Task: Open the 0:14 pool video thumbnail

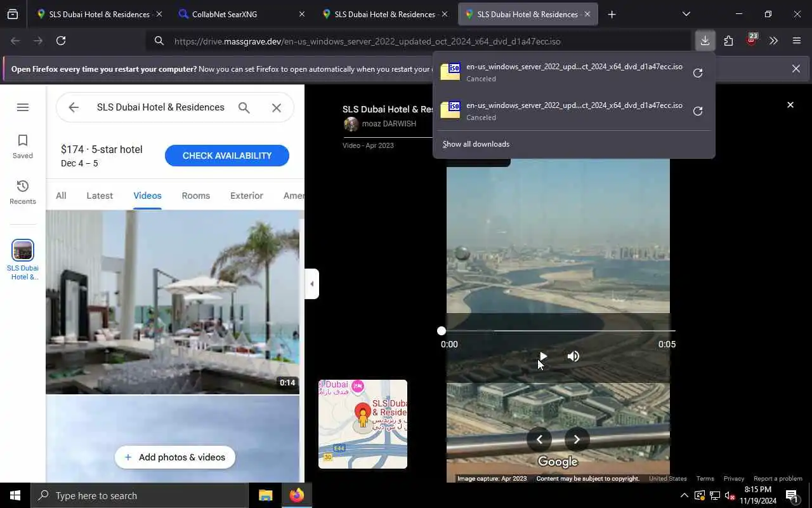Action: (173, 302)
